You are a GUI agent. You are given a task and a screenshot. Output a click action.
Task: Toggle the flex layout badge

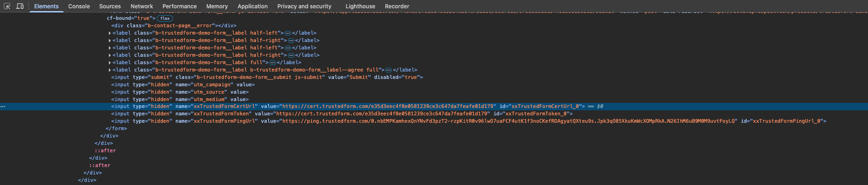pyautogui.click(x=165, y=18)
